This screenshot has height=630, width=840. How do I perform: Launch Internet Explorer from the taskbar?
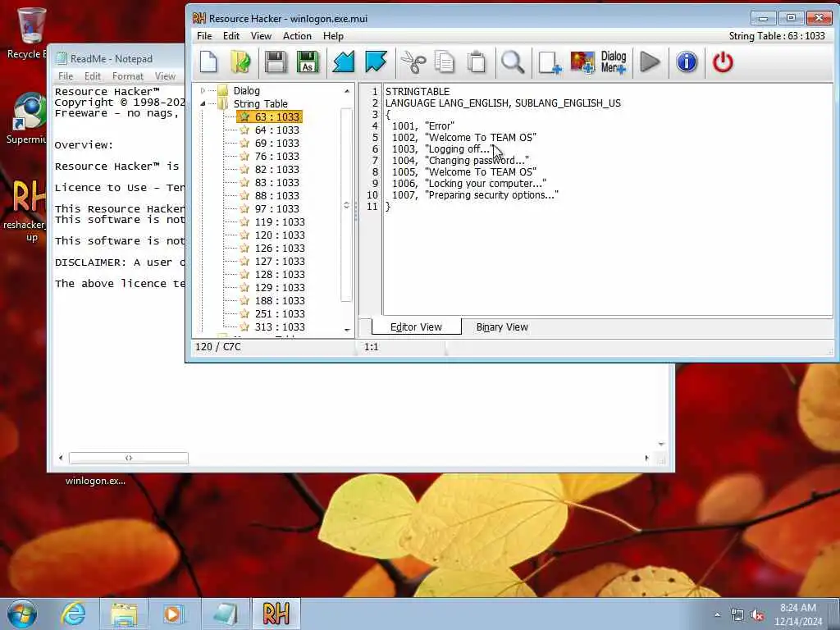click(x=73, y=614)
